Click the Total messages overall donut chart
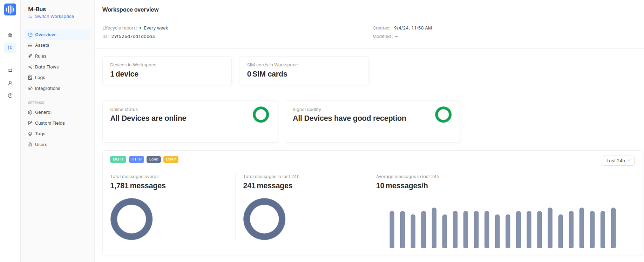This screenshot has width=644, height=262. 131,219
